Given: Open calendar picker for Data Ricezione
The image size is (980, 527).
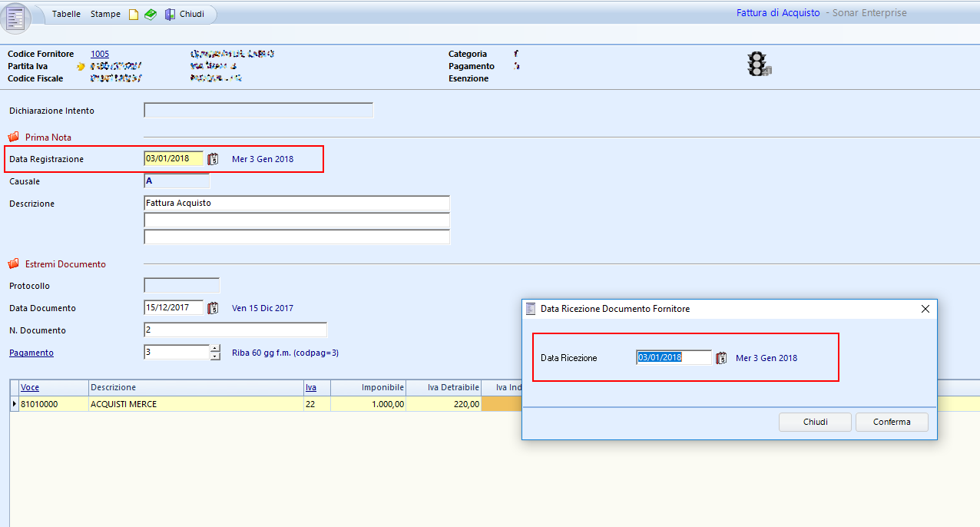Looking at the screenshot, I should coord(721,358).
